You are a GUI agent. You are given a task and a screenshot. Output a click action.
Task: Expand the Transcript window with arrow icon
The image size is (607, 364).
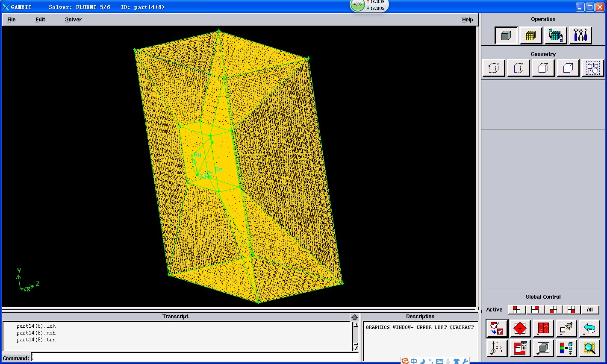[354, 317]
